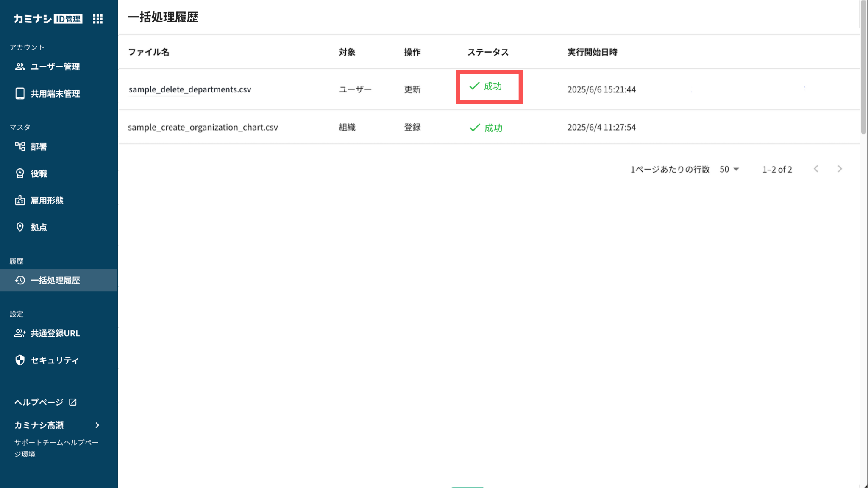Click the 部署 org-tree icon

20,147
